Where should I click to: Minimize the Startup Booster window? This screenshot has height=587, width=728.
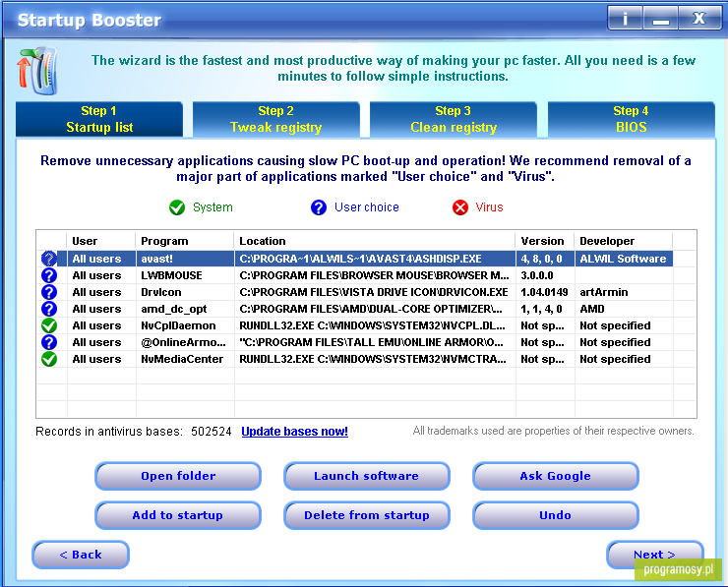pos(661,19)
